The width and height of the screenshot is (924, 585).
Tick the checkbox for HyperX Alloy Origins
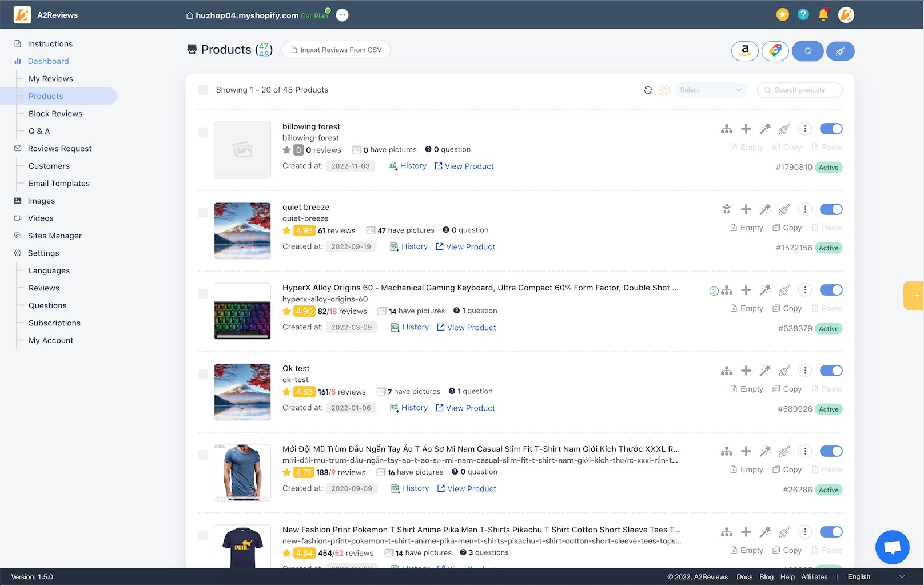203,293
